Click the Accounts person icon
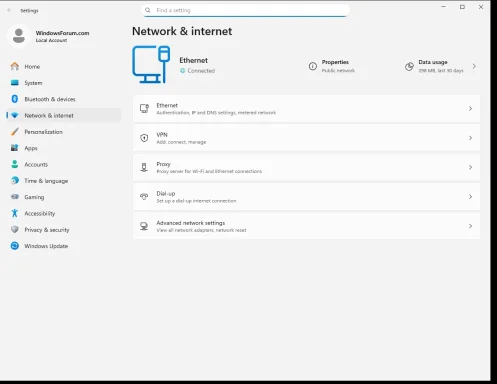 [x=15, y=164]
